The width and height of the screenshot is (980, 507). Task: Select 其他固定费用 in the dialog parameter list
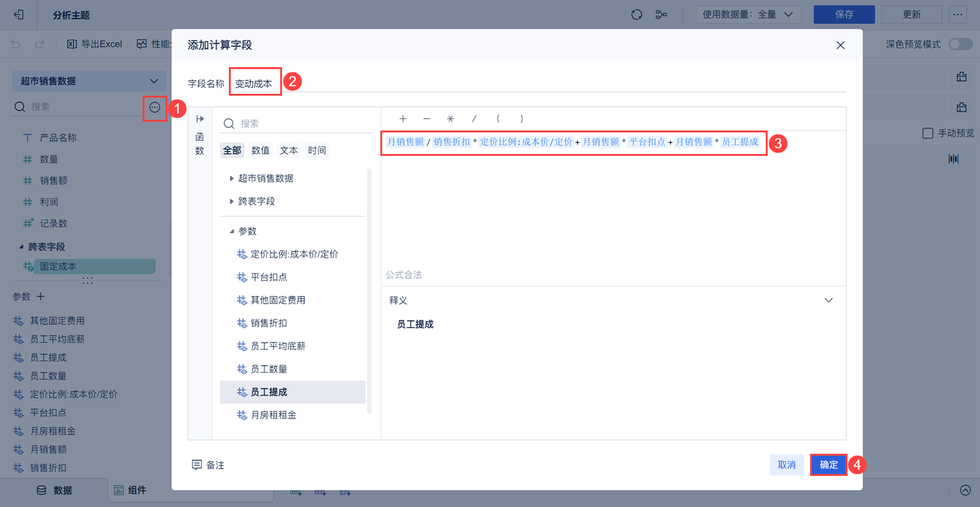[293, 300]
